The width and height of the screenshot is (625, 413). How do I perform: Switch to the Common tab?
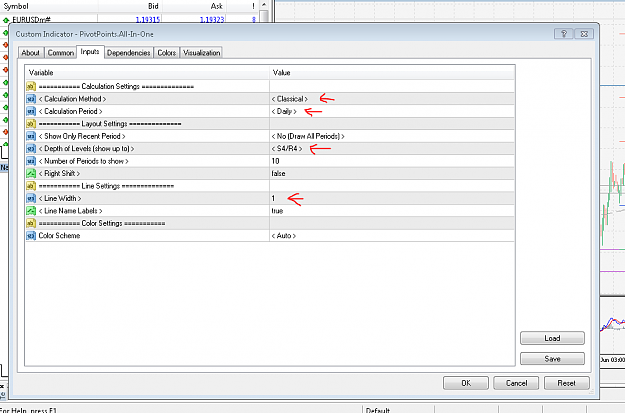pyautogui.click(x=61, y=53)
